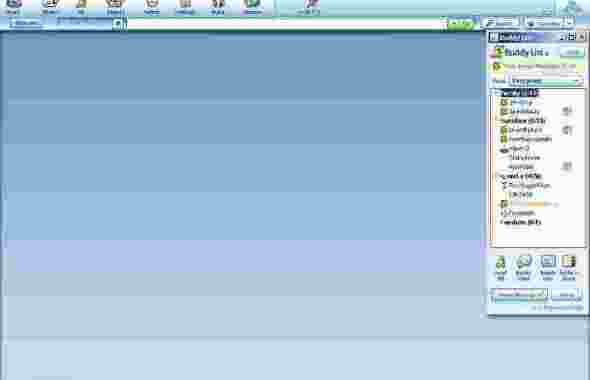Screen dimensions: 590x380
Task: Select the highlighted top group in the Buddy List
Action: tap(520, 93)
